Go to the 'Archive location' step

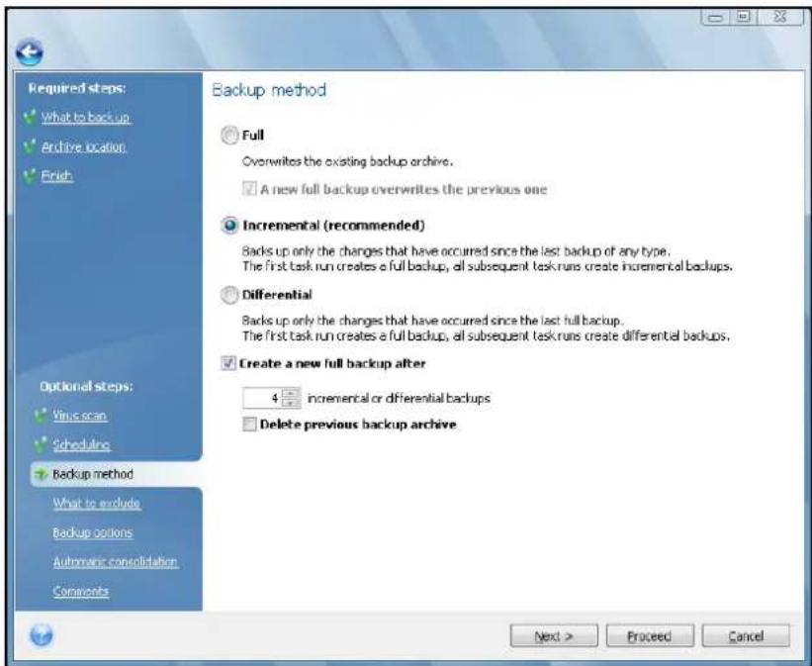(x=83, y=146)
